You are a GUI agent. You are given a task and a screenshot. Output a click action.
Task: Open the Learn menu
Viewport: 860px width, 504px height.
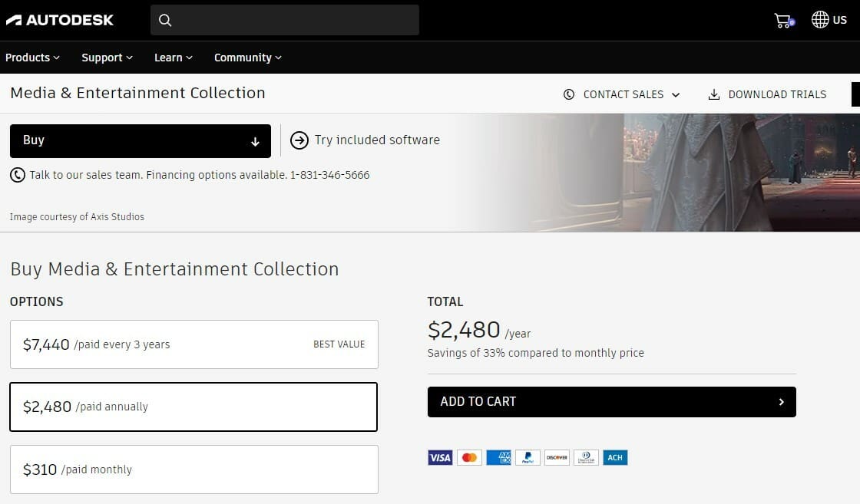(x=174, y=58)
